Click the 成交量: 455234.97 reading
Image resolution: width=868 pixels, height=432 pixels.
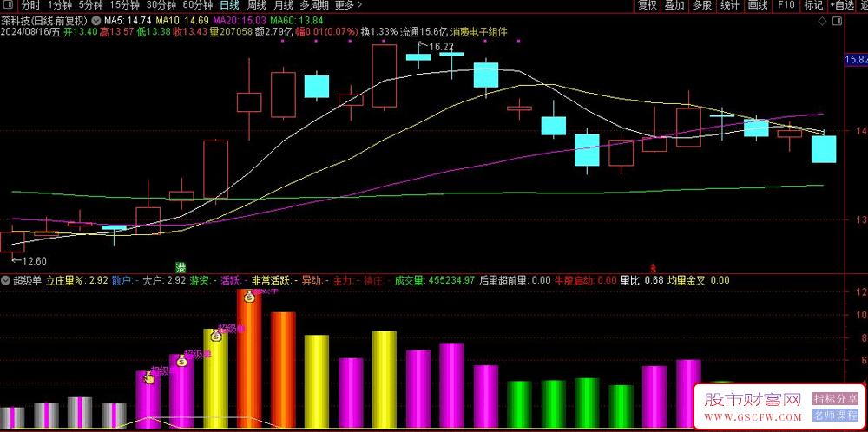(x=435, y=280)
